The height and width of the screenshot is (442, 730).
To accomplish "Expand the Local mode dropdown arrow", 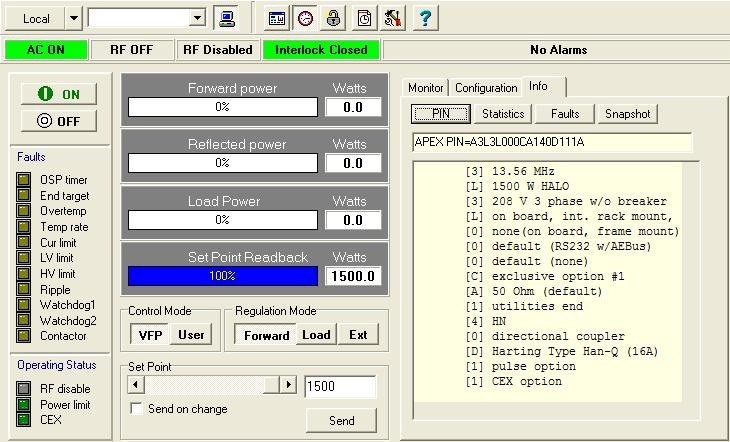I will (74, 18).
